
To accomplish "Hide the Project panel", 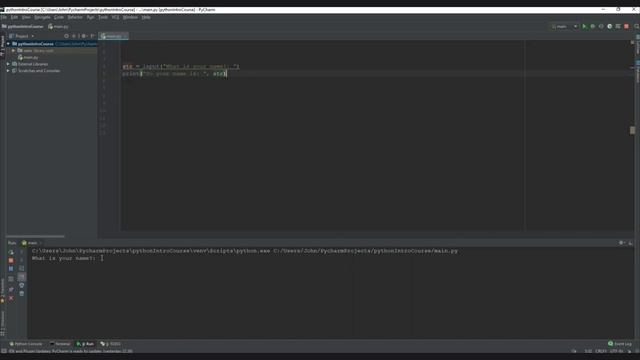I will [x=92, y=36].
